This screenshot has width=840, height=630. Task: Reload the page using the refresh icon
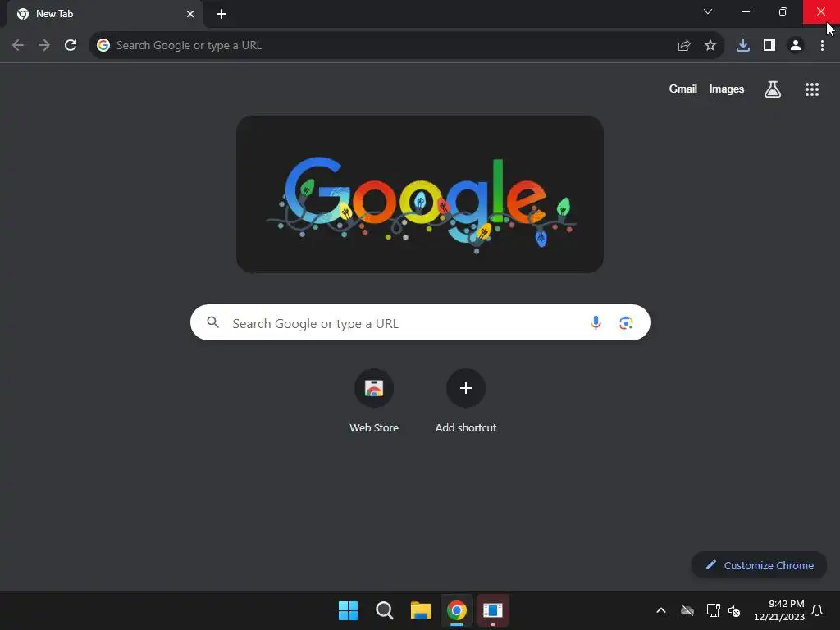point(71,46)
